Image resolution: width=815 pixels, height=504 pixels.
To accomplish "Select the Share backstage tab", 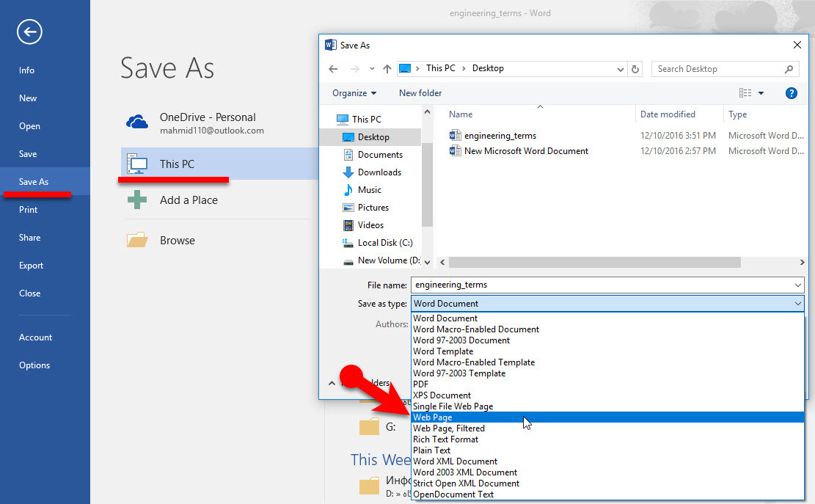I will pos(29,238).
